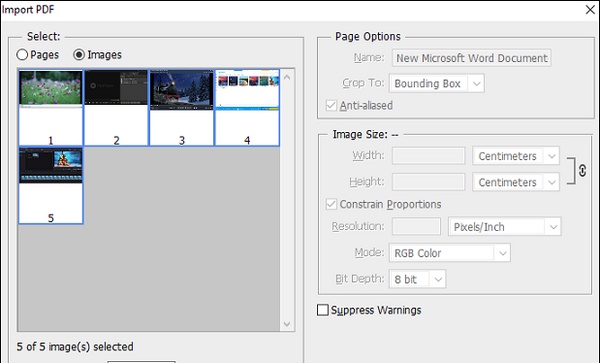
Task: Open the Mode RGB Color dropdown
Action: click(450, 253)
